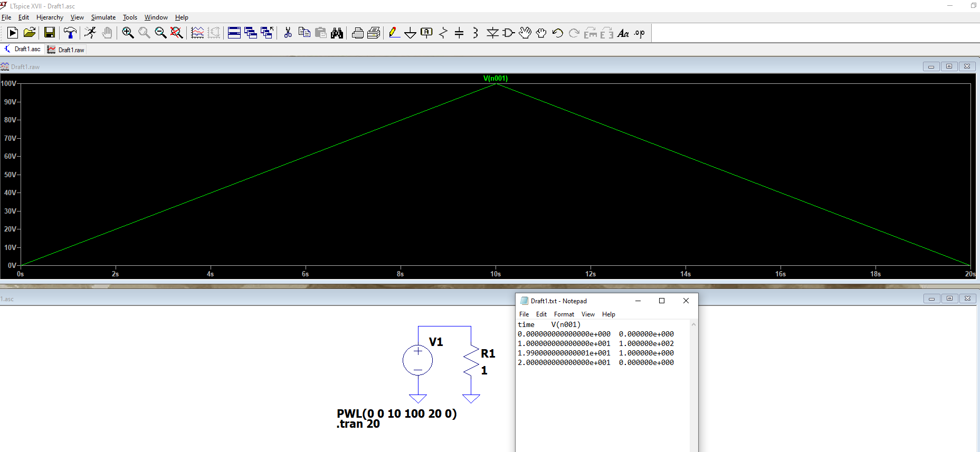This screenshot has height=452, width=980.
Task: Switch to the Draft1.raw tab
Action: (66, 50)
